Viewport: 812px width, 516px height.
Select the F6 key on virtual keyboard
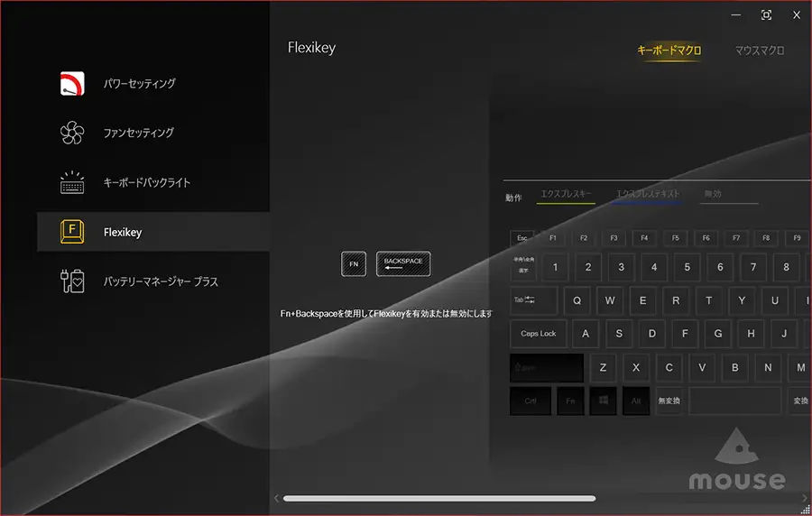click(x=706, y=238)
